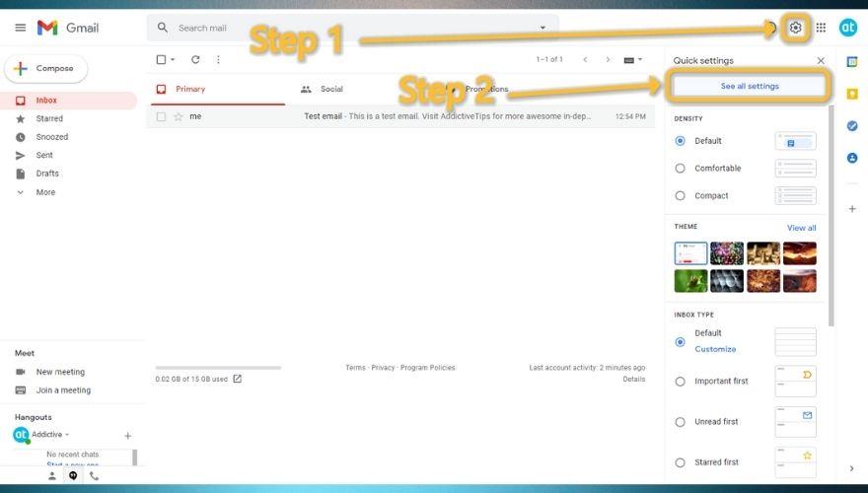Screen dimensions: 868x493
Task: Open Google Calendar in side panel
Action: tap(852, 61)
